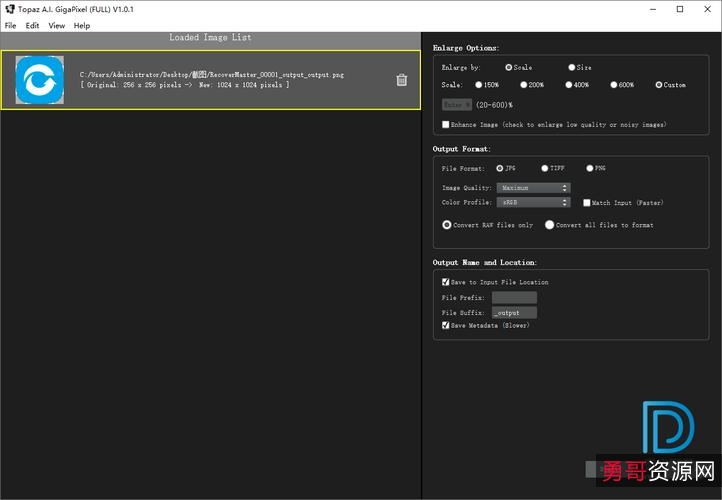
Task: Open the Edit menu
Action: 32,26
